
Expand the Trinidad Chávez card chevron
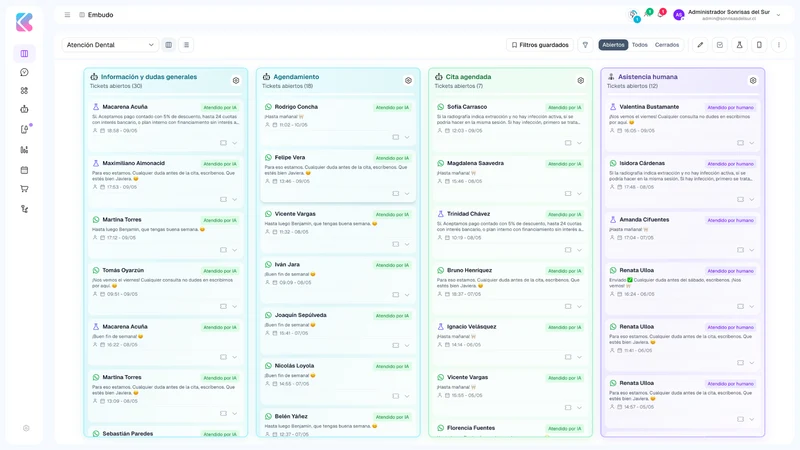pos(580,250)
